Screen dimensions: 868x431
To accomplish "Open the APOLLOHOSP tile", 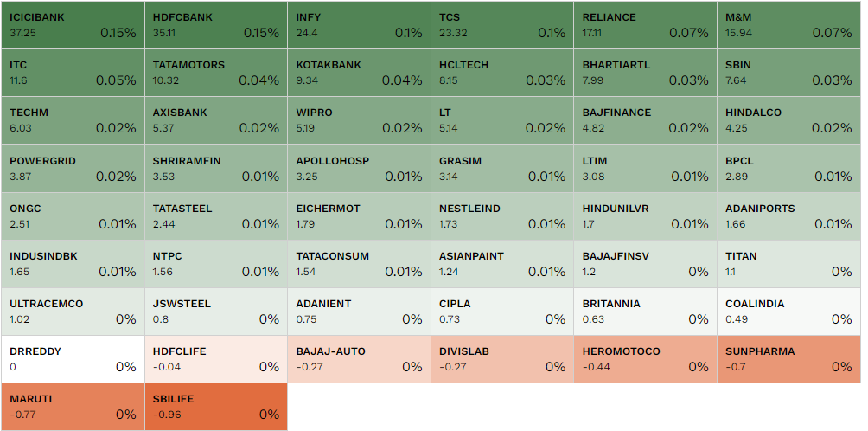I will point(359,168).
